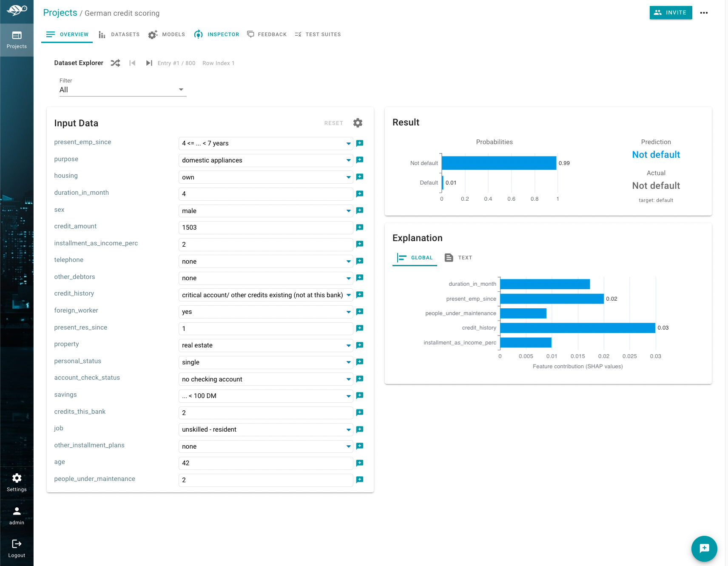
Task: Open the admin user profile
Action: coord(17,515)
